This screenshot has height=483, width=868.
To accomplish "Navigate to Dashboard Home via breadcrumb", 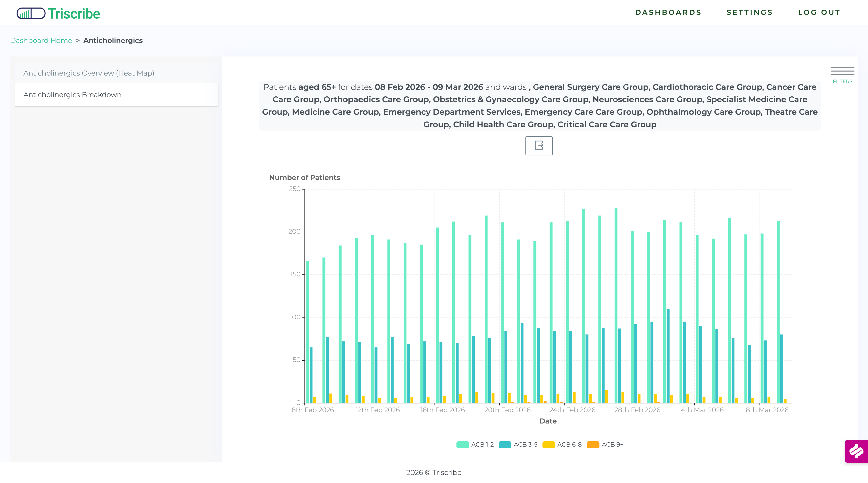I will pyautogui.click(x=41, y=40).
